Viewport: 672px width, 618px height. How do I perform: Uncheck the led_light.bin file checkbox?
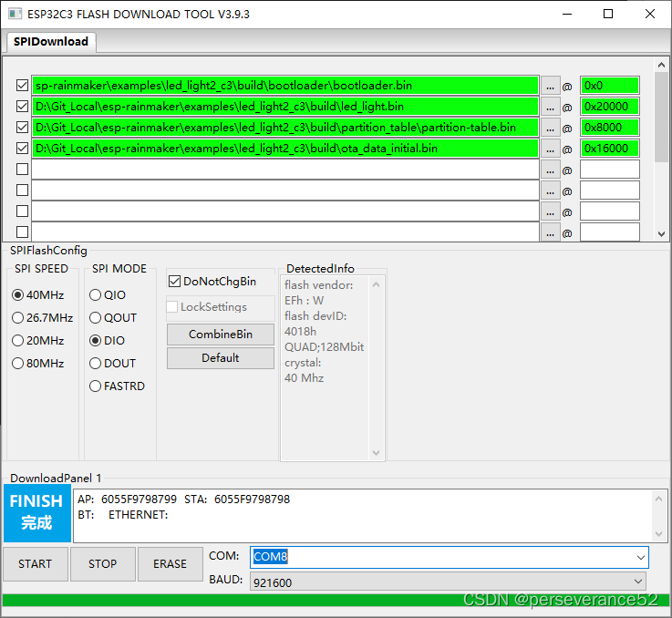(22, 107)
